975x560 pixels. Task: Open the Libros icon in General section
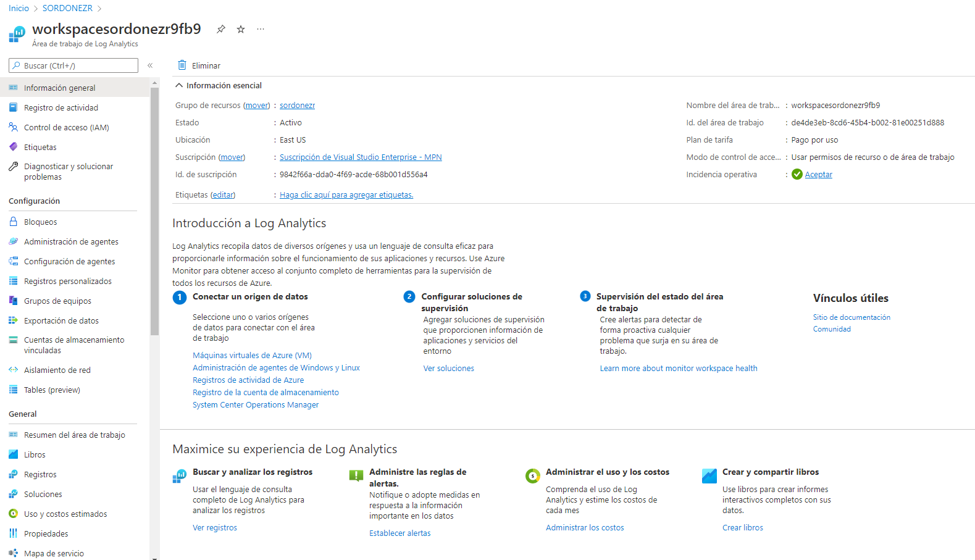click(x=14, y=454)
